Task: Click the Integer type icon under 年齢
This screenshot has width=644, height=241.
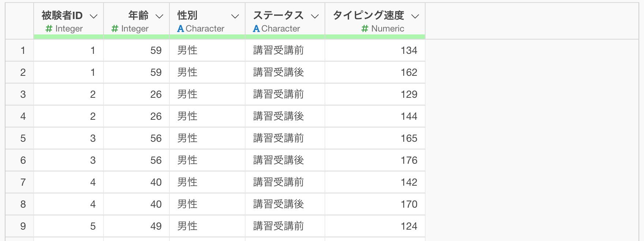Action: click(115, 29)
